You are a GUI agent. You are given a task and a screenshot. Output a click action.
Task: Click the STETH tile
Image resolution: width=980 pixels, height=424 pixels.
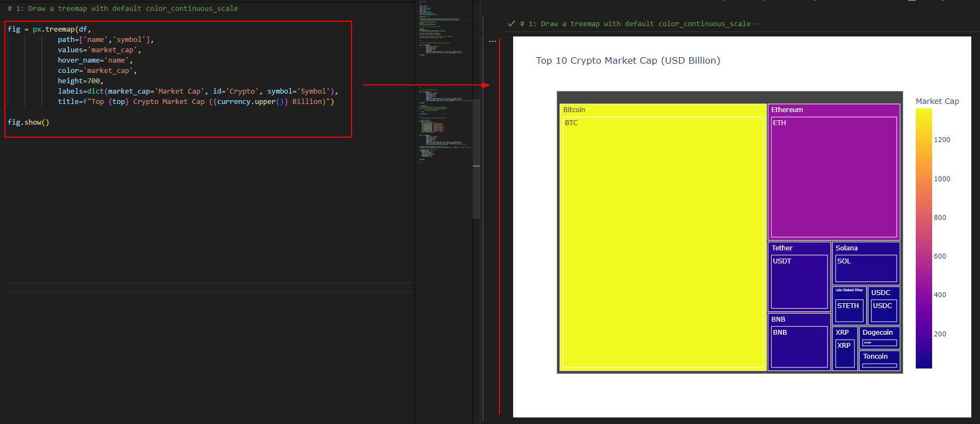coord(849,311)
